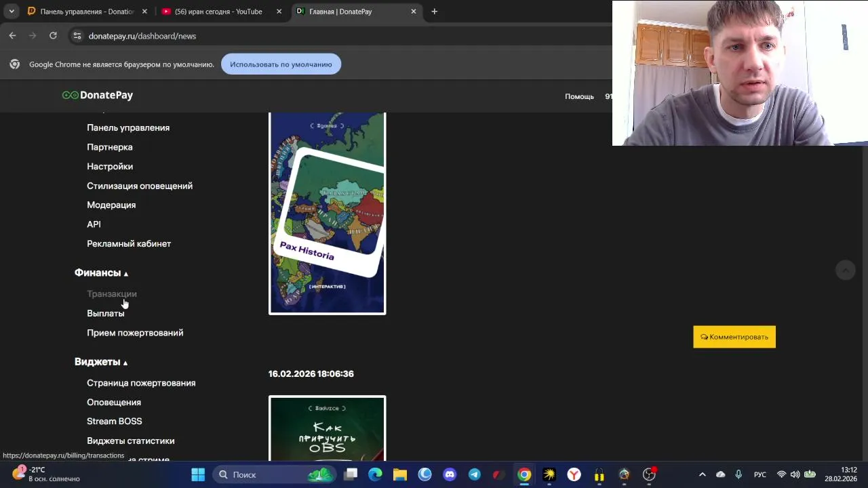The image size is (868, 488).
Task: Reload the page with the refresh icon
Action: point(53,36)
